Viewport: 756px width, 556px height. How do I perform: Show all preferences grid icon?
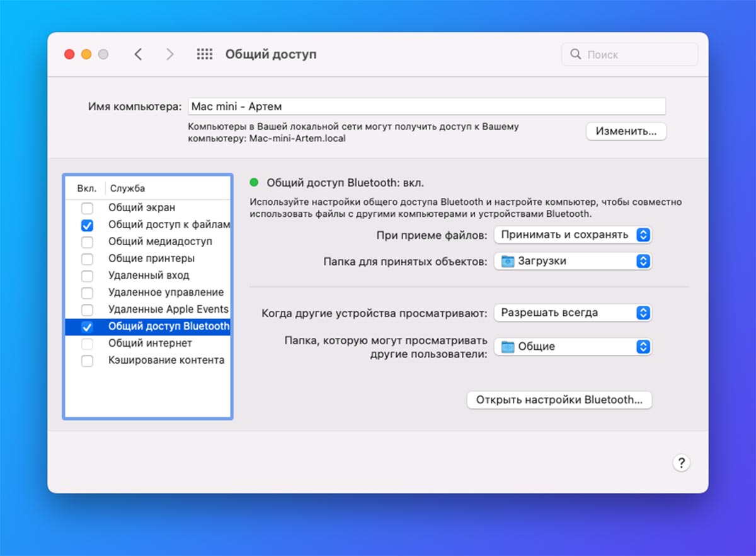[205, 55]
